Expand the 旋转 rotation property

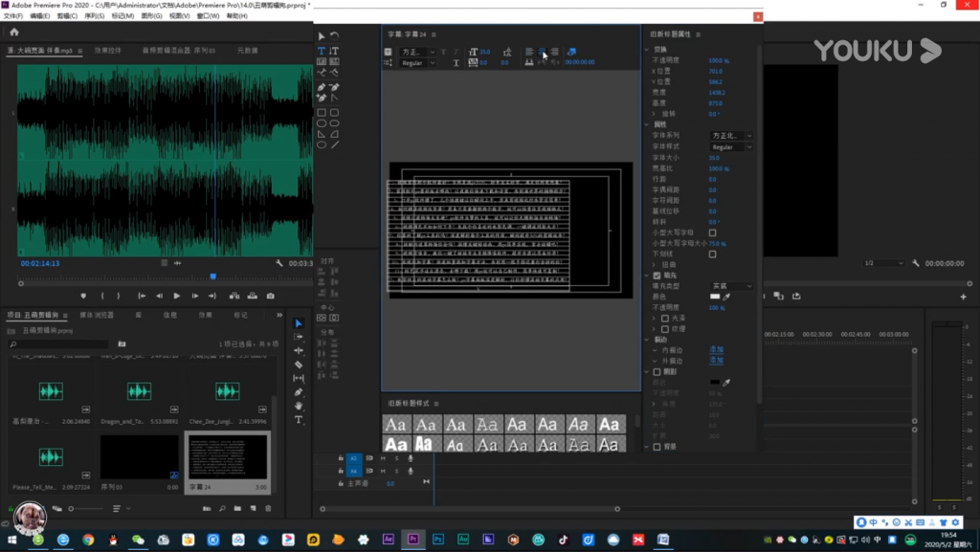pos(655,114)
